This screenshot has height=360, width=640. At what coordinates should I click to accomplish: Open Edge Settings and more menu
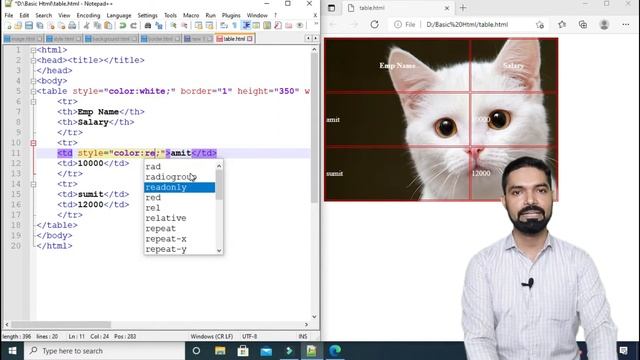(625, 24)
